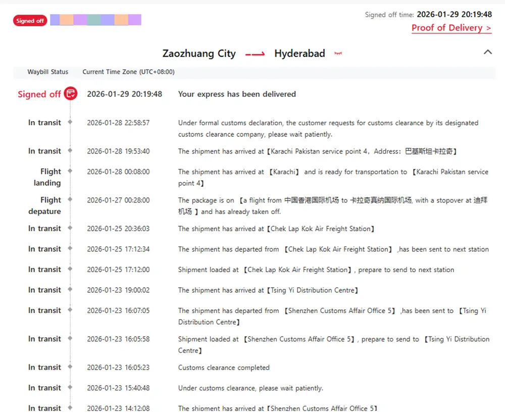
Task: Open the Proof of Delivery link
Action: coord(451,28)
